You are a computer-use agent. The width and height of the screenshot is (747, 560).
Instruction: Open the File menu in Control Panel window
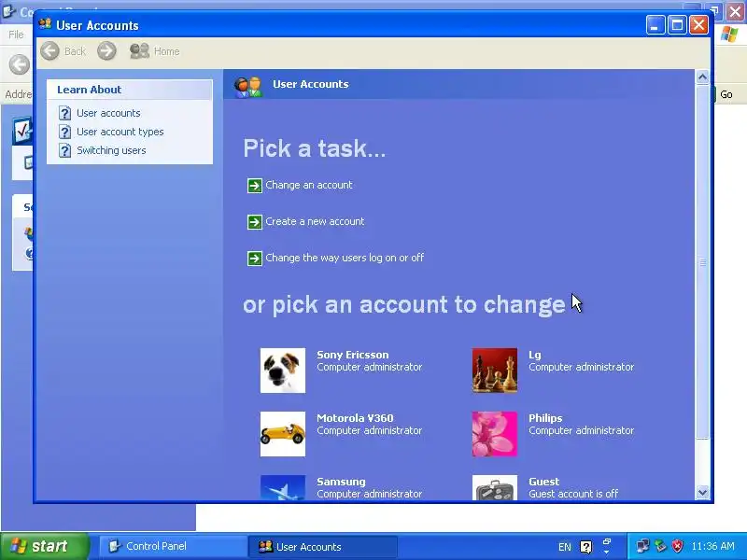[x=16, y=35]
